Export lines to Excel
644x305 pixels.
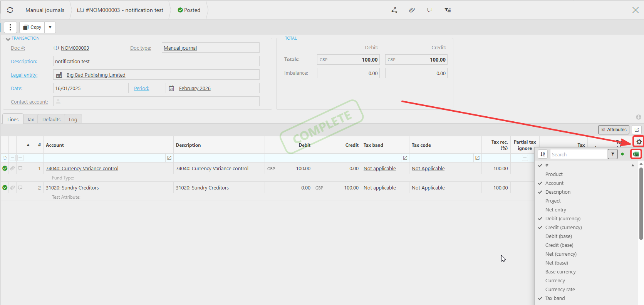click(636, 154)
